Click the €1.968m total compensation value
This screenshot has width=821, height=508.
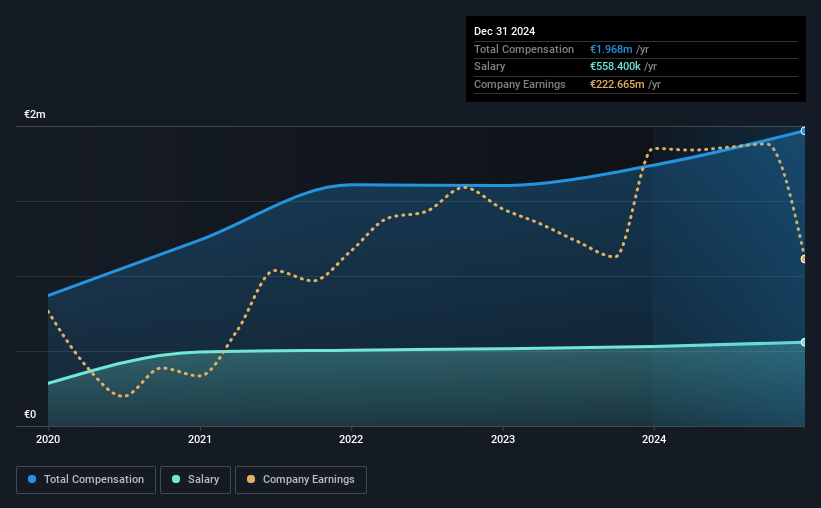point(611,49)
